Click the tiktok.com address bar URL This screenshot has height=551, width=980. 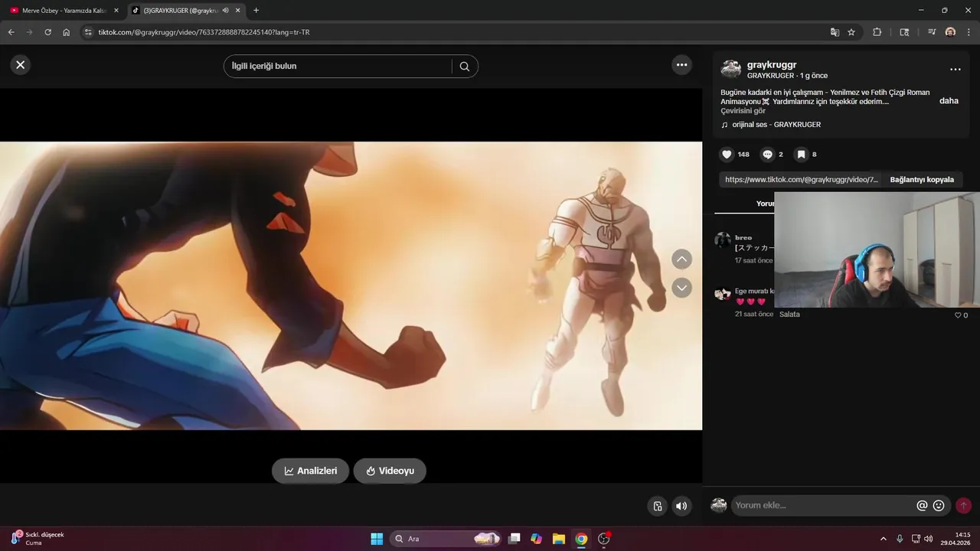tap(204, 32)
